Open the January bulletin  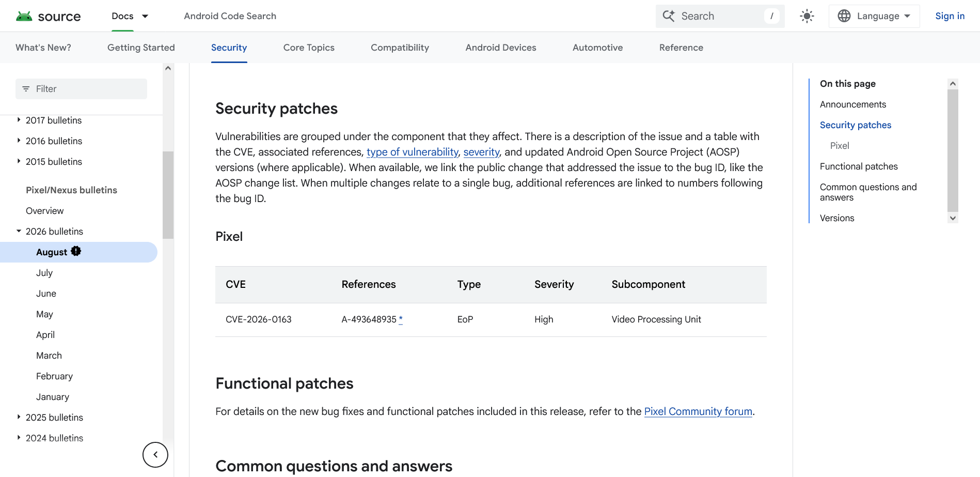tap(53, 397)
